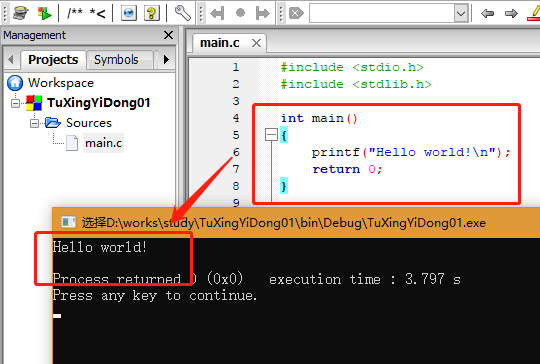Click the green and red build-run icon
The height and width of the screenshot is (364, 540).
tap(45, 13)
